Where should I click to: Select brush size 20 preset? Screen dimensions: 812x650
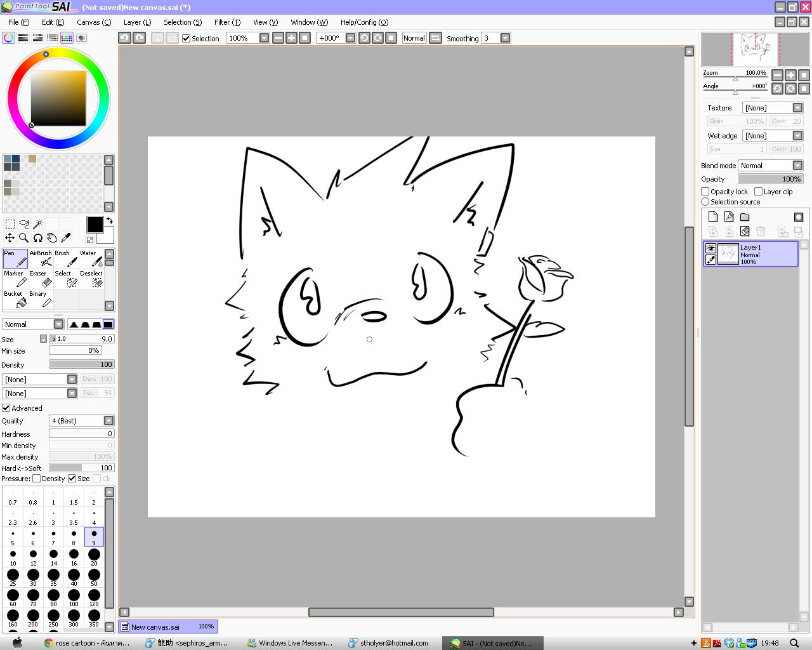[x=94, y=557]
